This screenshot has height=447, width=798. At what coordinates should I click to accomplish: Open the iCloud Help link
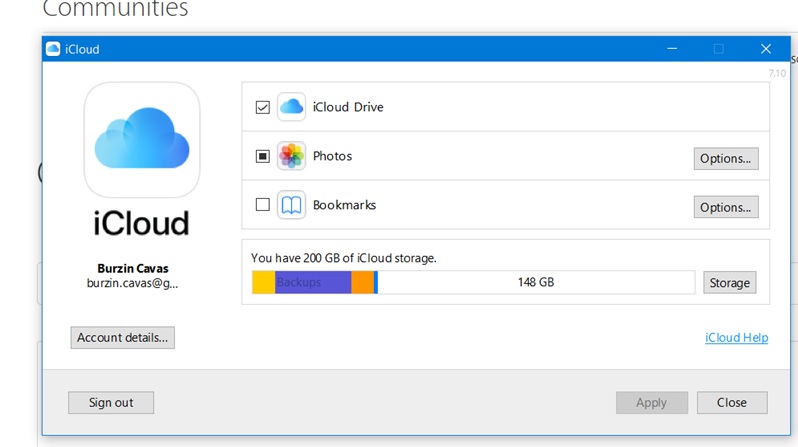tap(736, 338)
